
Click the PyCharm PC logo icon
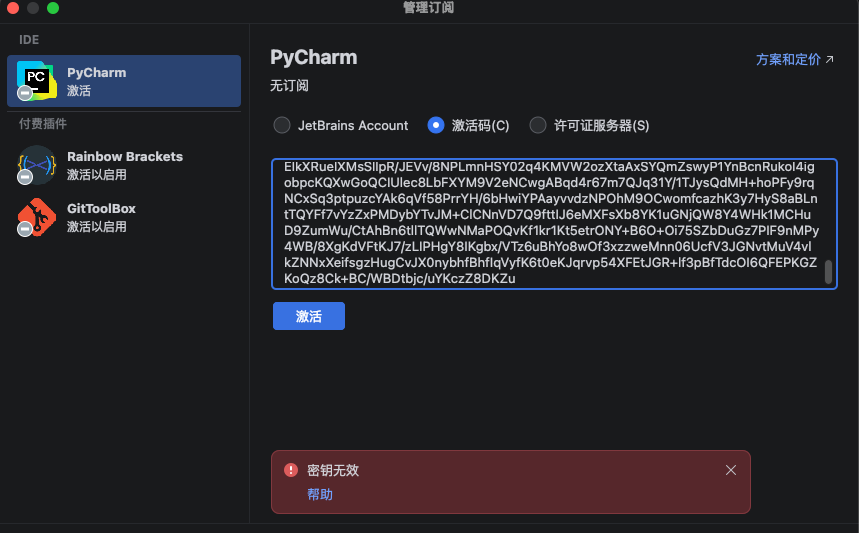click(37, 81)
